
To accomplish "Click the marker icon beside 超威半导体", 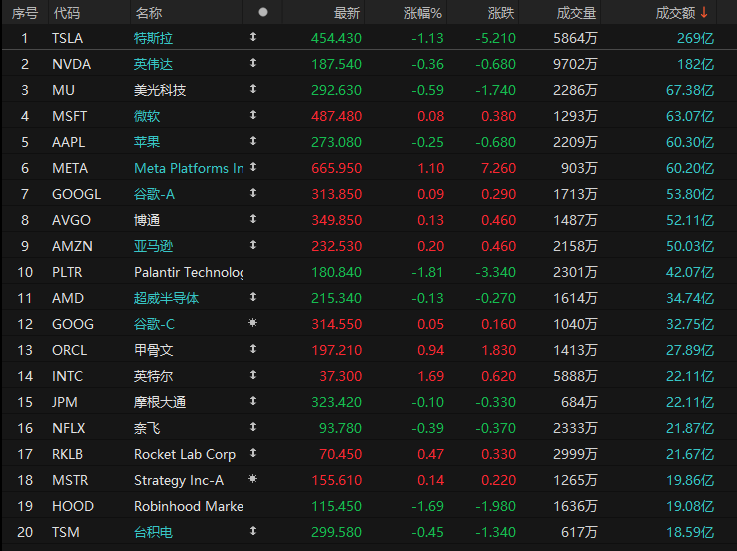I will (x=253, y=298).
